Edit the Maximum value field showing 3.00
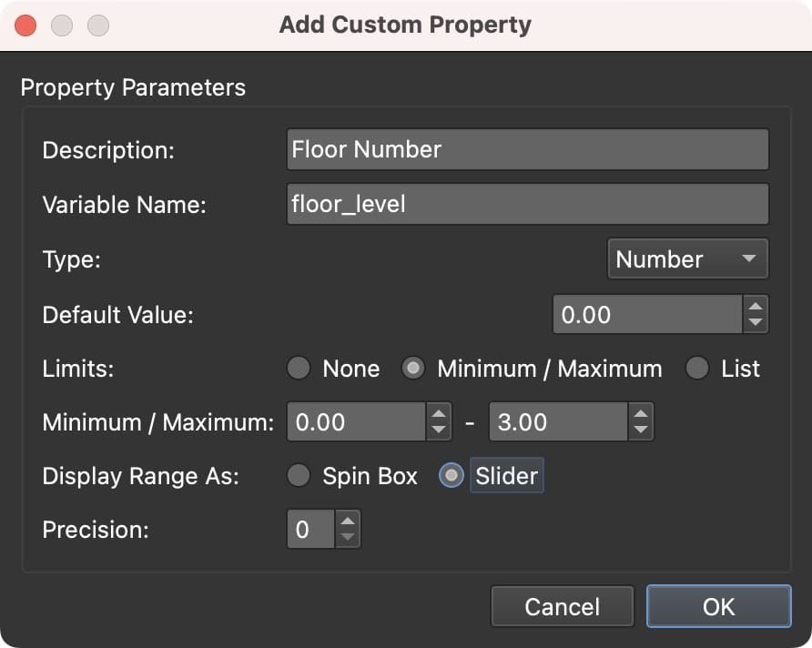This screenshot has height=648, width=812. [x=558, y=421]
